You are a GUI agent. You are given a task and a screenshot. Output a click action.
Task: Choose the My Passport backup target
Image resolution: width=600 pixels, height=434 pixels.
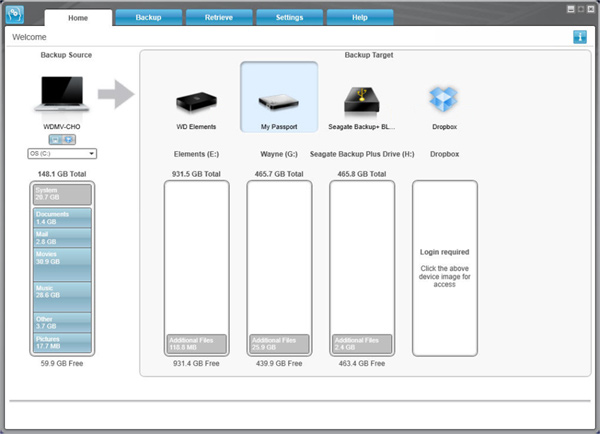(279, 97)
